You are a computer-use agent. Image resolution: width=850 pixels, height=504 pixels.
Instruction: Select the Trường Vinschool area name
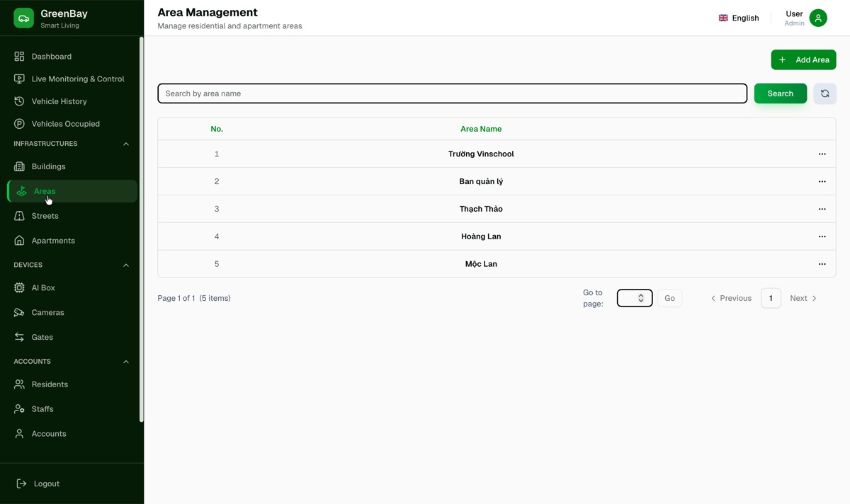click(481, 154)
